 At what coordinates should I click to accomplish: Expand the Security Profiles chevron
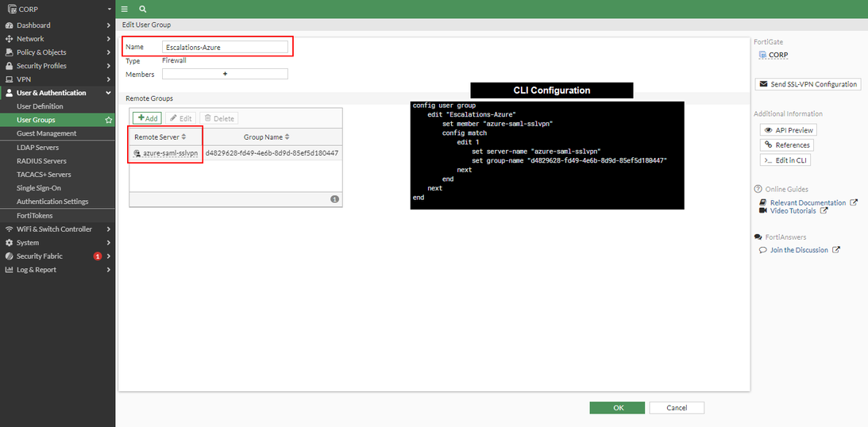pos(109,66)
